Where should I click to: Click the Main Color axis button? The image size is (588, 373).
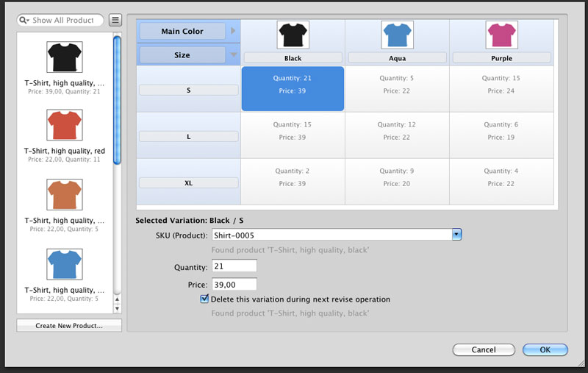pos(182,31)
